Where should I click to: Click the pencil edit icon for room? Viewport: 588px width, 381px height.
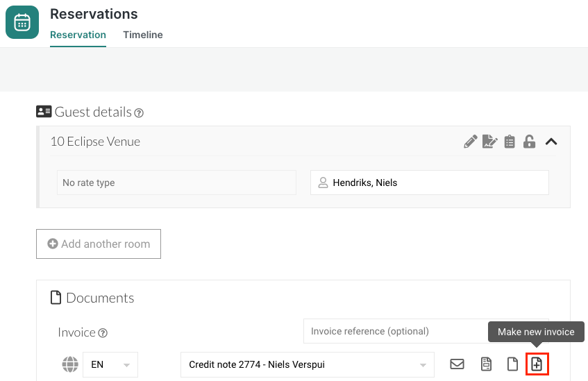point(471,142)
